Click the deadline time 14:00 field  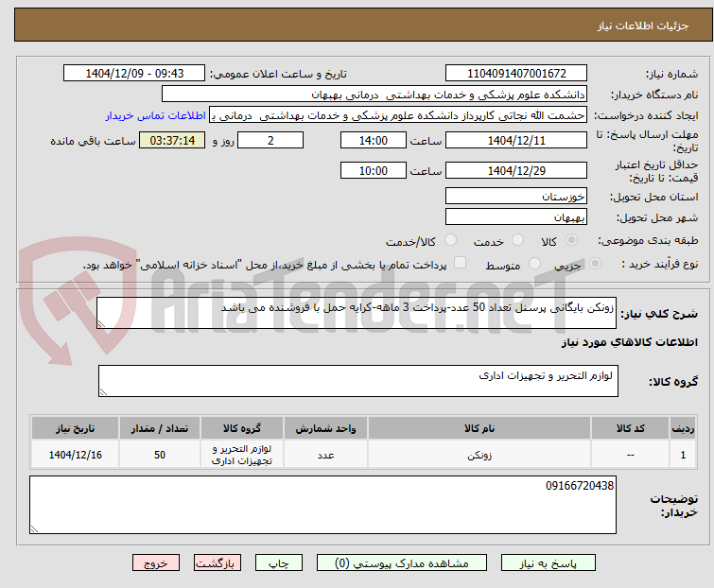click(374, 140)
